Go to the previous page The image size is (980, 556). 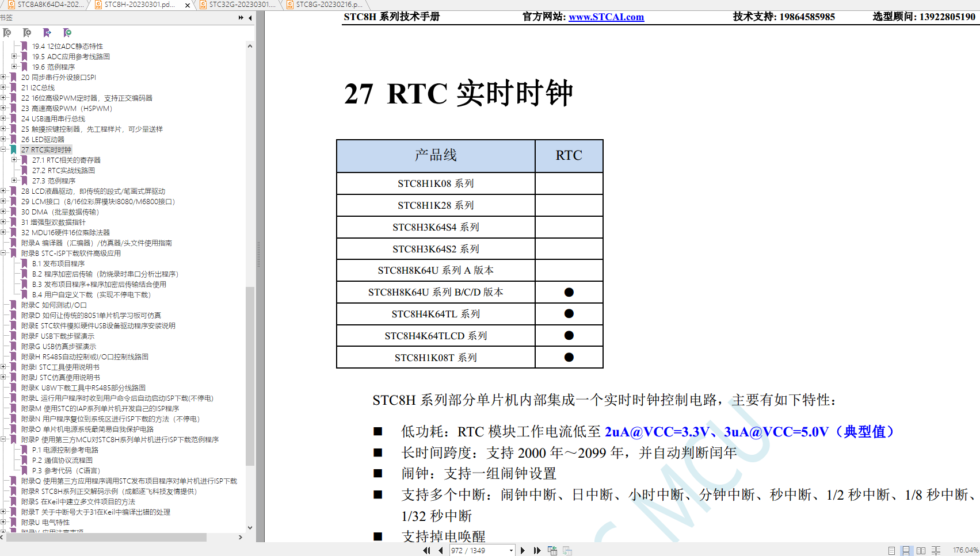pyautogui.click(x=441, y=550)
